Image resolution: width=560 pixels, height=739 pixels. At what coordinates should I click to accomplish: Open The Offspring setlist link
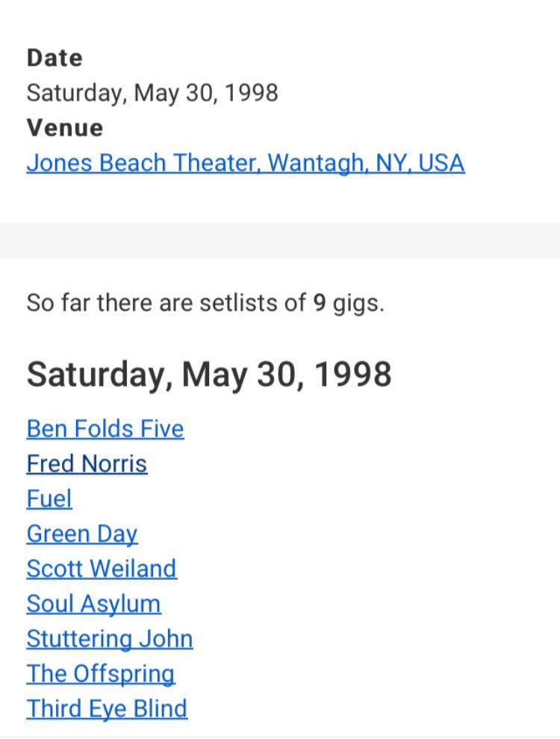tap(100, 674)
